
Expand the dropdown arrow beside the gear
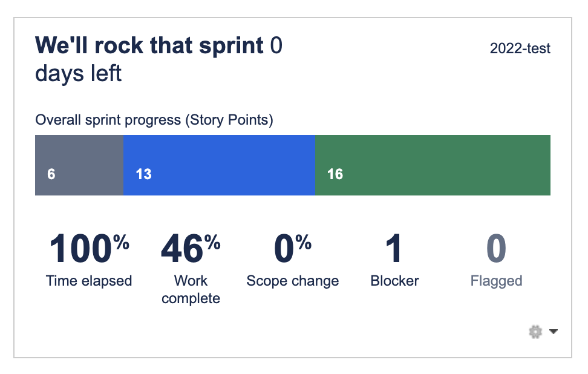553,332
